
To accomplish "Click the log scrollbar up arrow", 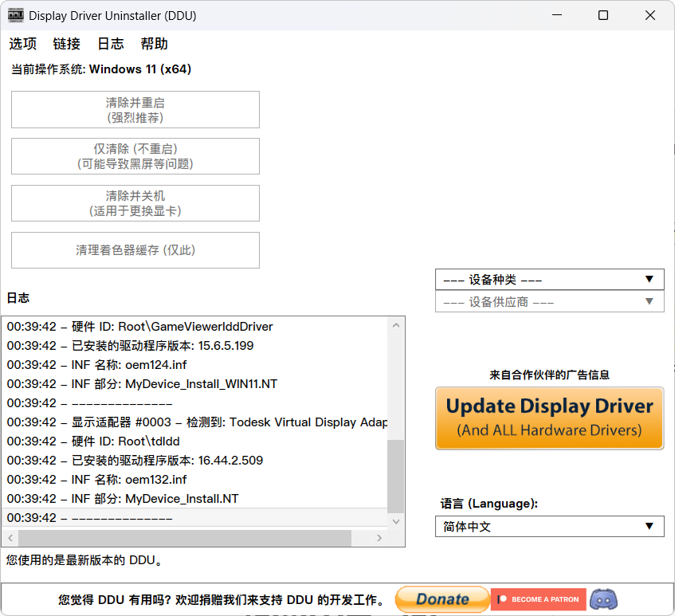I will 396,324.
